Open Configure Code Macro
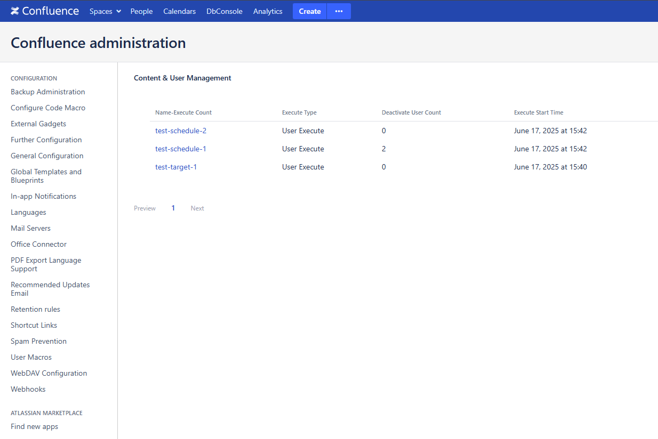The image size is (658, 439). (x=48, y=107)
